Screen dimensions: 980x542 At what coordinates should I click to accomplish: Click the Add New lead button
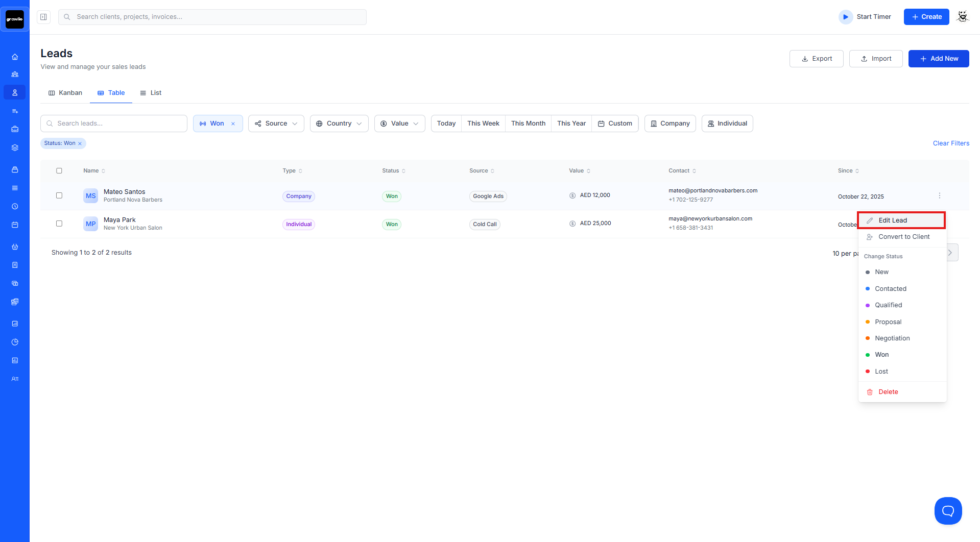tap(939, 59)
